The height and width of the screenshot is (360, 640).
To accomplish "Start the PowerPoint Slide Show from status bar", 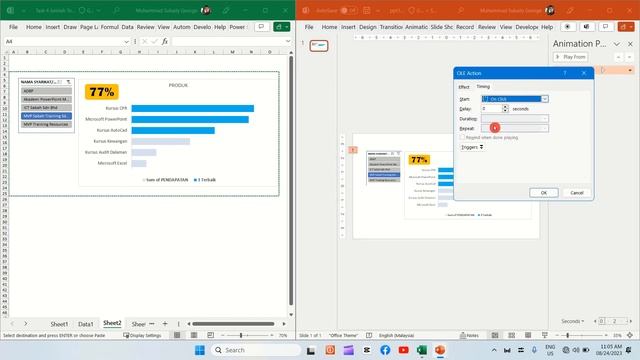I will pyautogui.click(x=544, y=335).
